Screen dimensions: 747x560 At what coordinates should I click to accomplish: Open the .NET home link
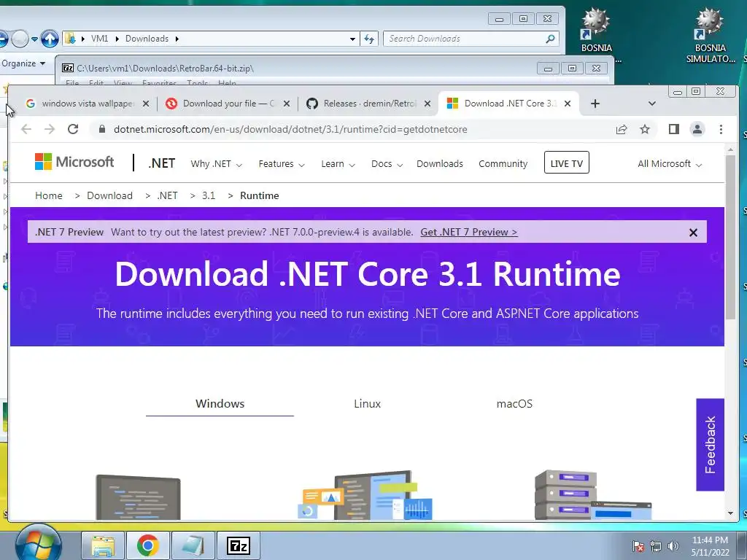pyautogui.click(x=161, y=163)
